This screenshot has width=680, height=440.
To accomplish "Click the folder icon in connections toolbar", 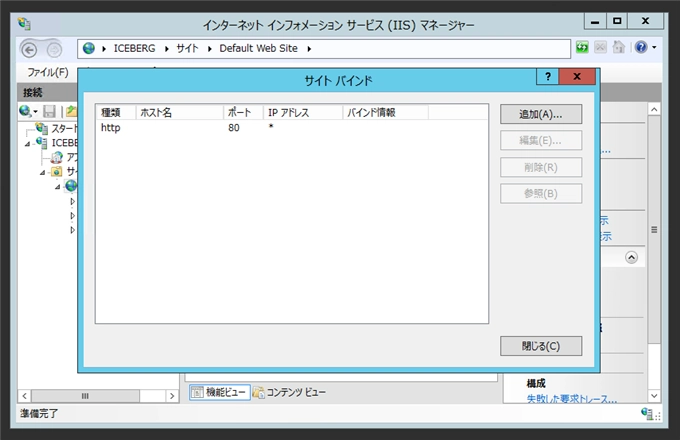I will tap(71, 111).
